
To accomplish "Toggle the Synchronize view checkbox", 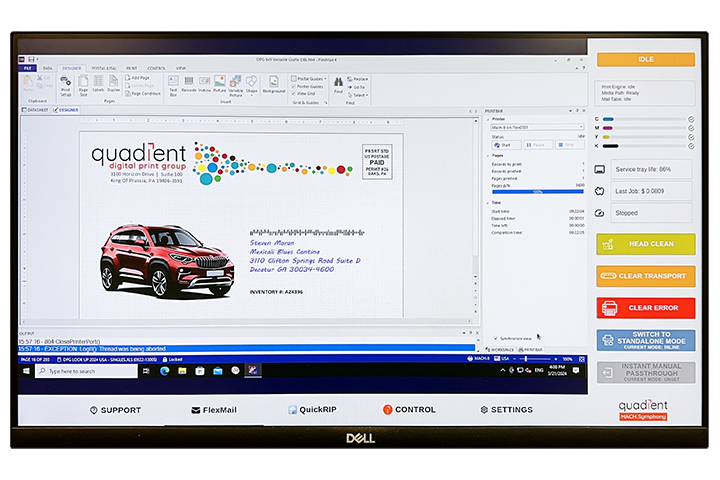I will click(x=495, y=338).
